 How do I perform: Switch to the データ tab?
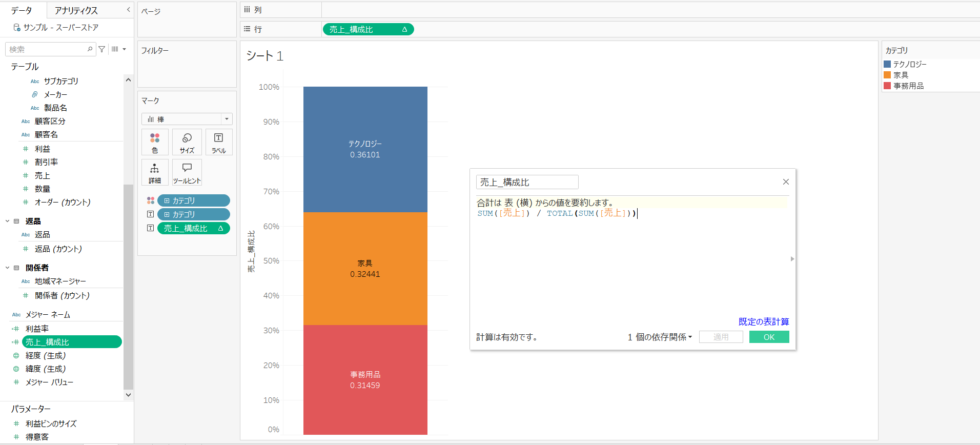(x=22, y=10)
